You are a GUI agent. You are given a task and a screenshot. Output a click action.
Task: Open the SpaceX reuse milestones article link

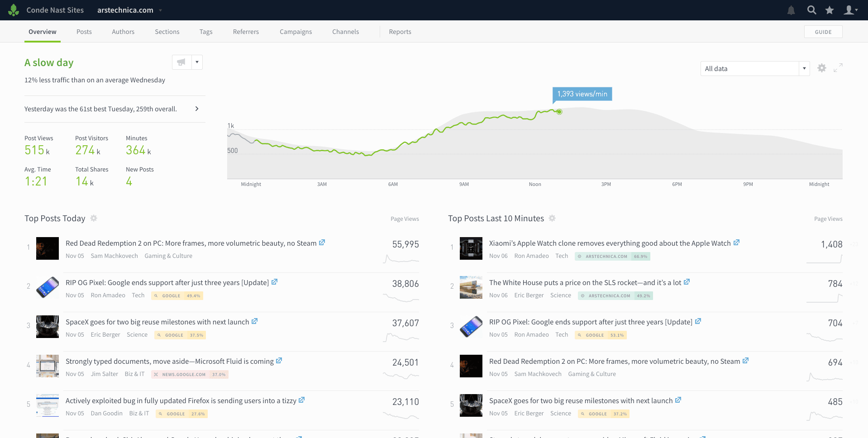pos(255,321)
